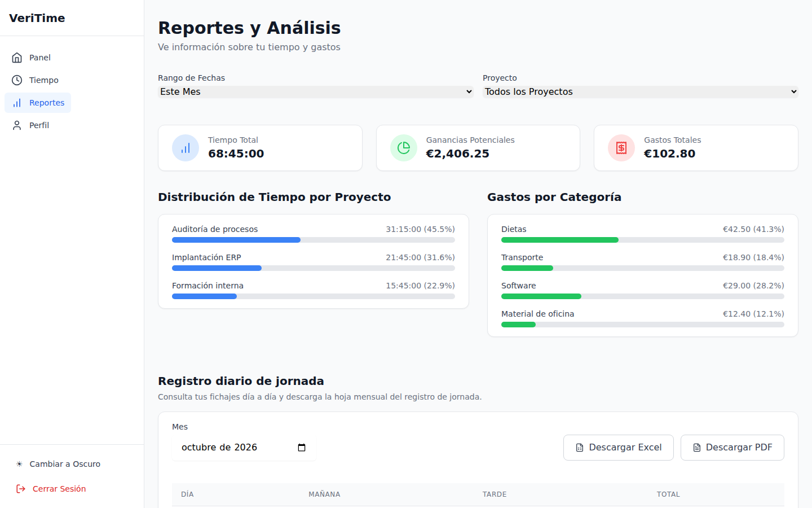
Task: Click the Panel home icon in the sidebar
Action: [17, 58]
